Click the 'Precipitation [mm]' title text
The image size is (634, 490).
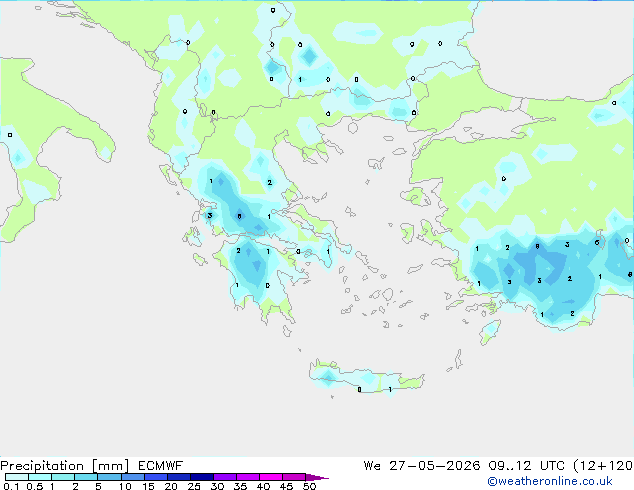65,466
